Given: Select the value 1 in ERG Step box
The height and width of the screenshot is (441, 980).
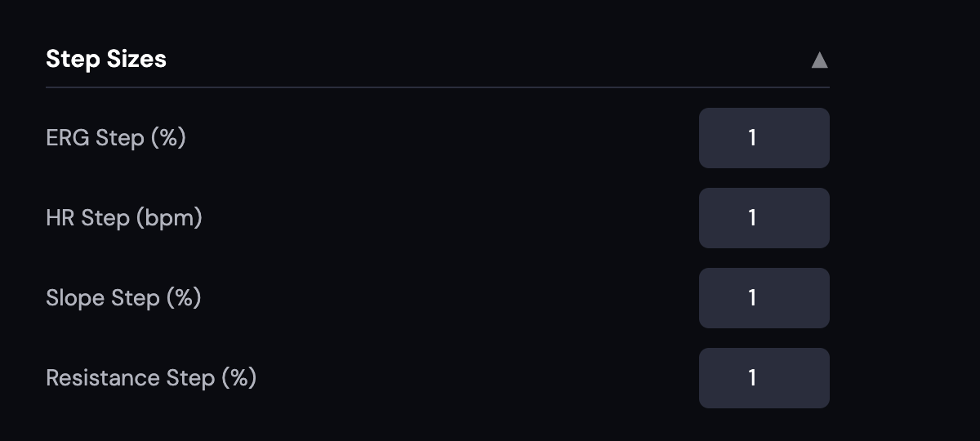Looking at the screenshot, I should (x=752, y=138).
